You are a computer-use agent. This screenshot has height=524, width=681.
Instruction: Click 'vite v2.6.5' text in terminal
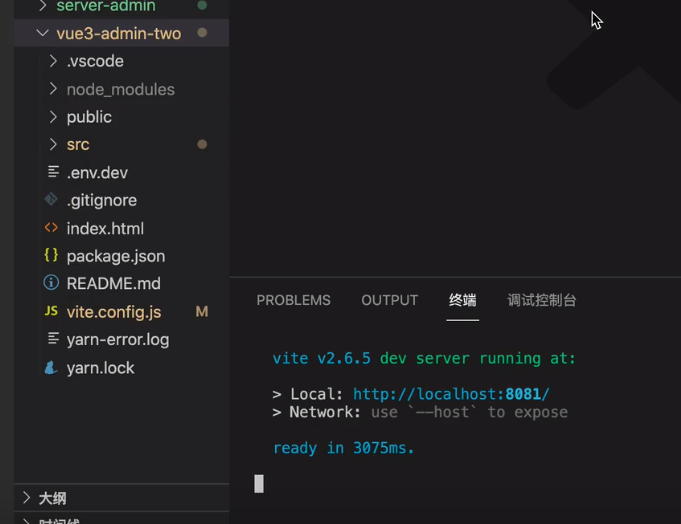coord(321,359)
